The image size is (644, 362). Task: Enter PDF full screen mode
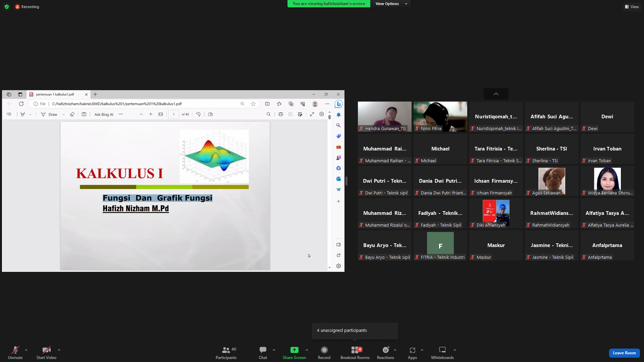pos(312,114)
